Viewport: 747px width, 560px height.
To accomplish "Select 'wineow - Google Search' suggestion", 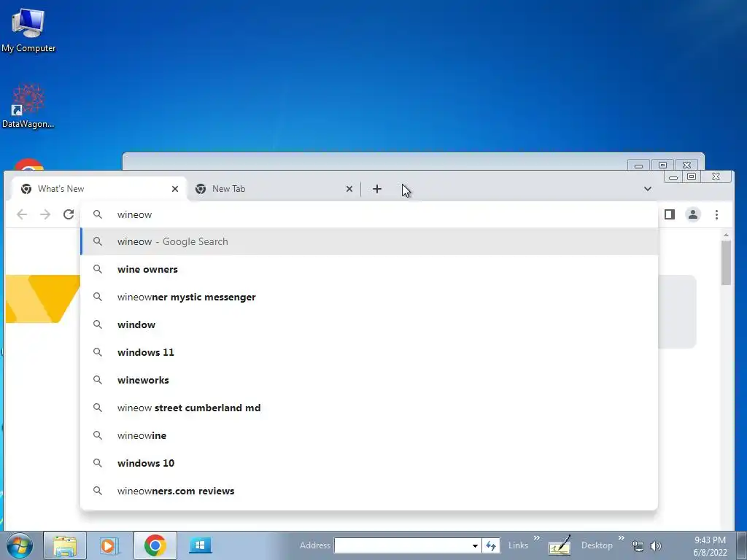I will coord(369,241).
